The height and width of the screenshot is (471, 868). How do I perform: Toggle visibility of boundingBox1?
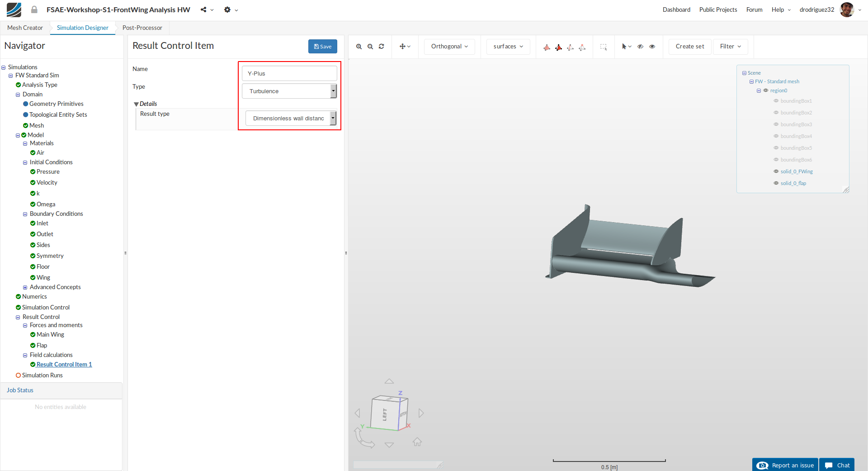coord(776,101)
